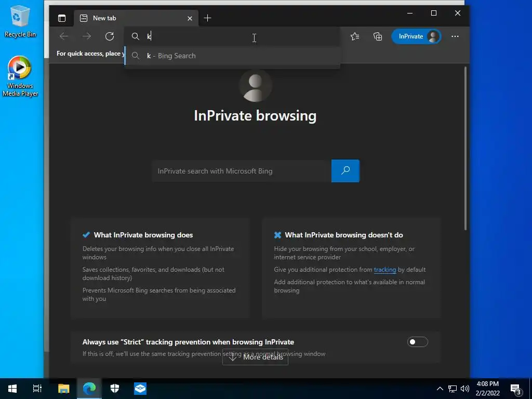The image size is (532, 399).
Task: Refresh the page
Action: click(x=110, y=36)
